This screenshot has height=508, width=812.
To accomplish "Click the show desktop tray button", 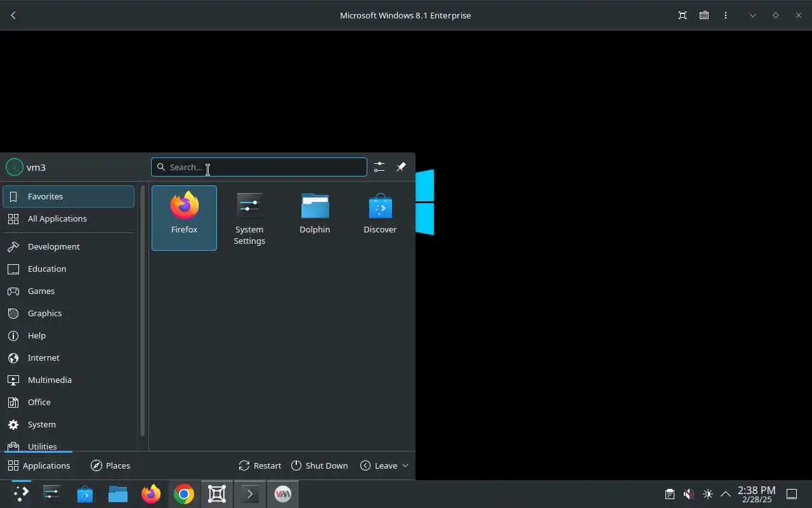I will 792,494.
